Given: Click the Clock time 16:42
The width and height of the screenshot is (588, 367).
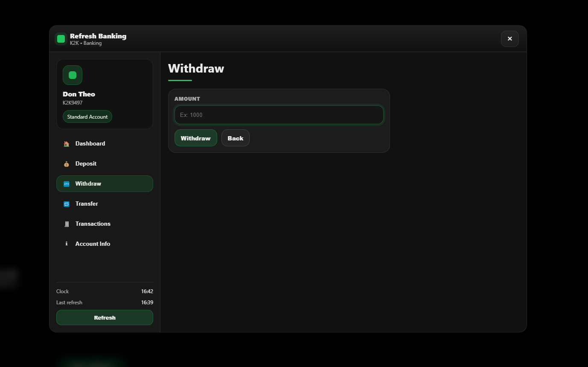Looking at the screenshot, I should (x=147, y=291).
